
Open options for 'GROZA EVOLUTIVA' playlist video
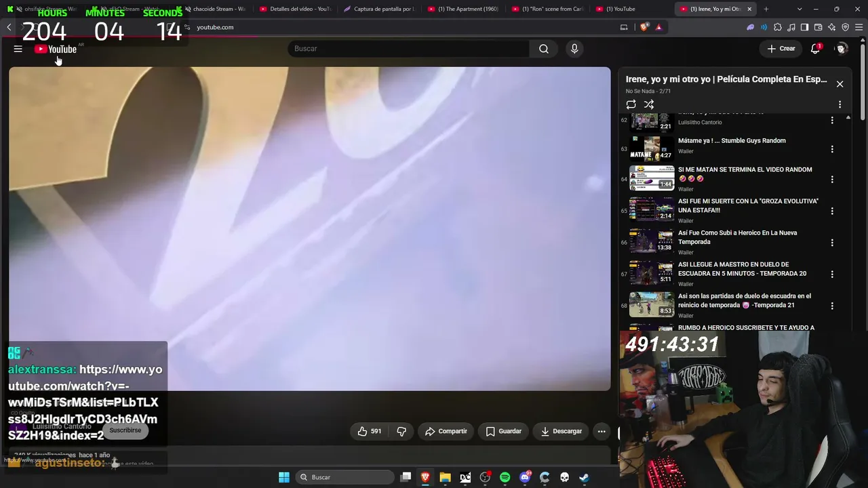[x=832, y=211]
